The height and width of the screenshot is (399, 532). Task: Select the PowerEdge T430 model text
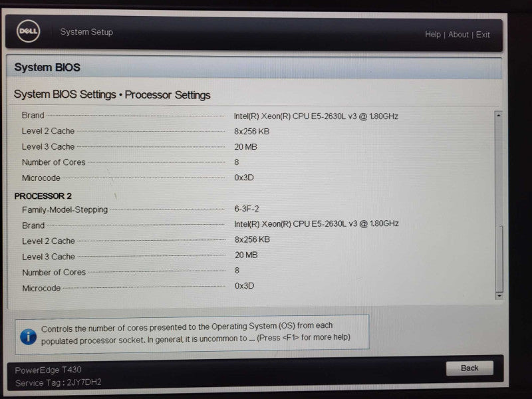coord(48,370)
